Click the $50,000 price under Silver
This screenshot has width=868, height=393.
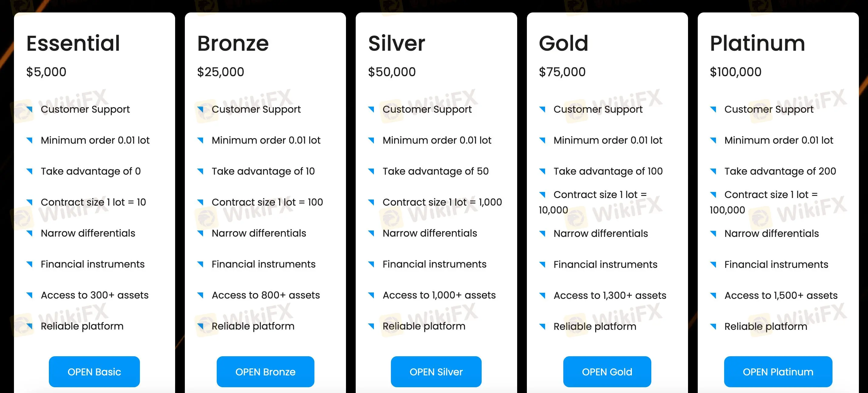tap(392, 71)
